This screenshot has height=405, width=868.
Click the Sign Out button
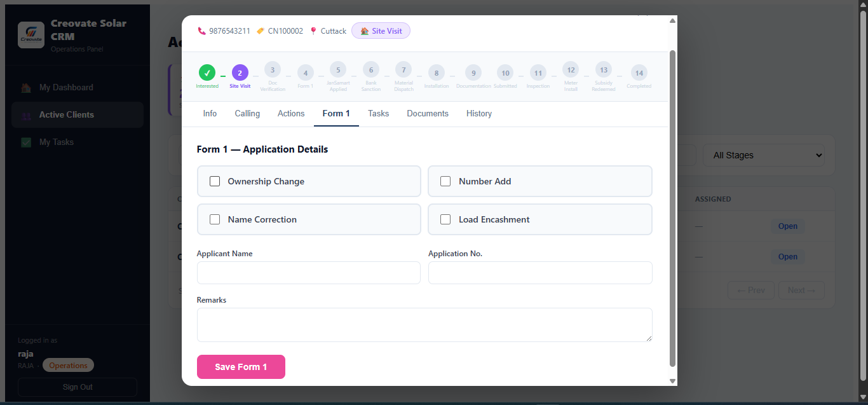(78, 387)
